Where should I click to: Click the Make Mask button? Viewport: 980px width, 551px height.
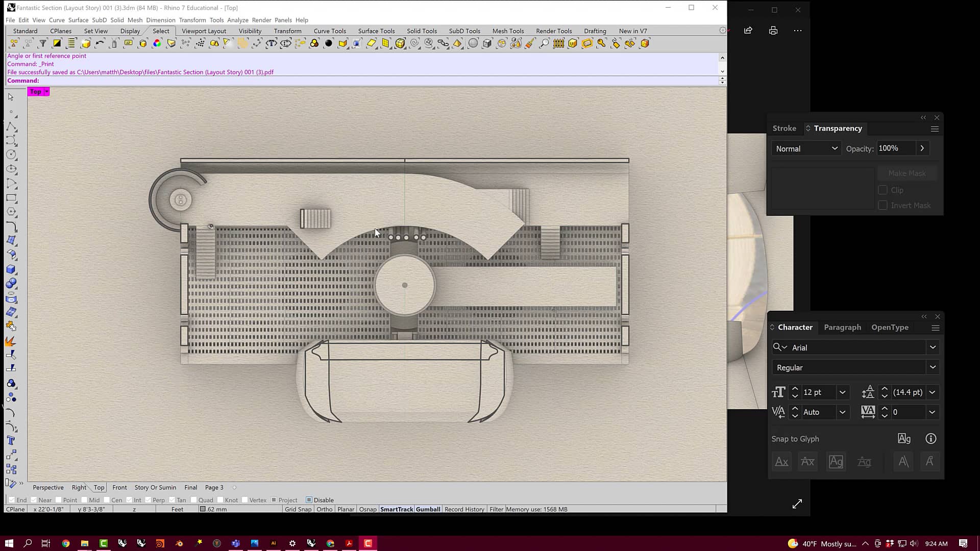[x=907, y=173]
